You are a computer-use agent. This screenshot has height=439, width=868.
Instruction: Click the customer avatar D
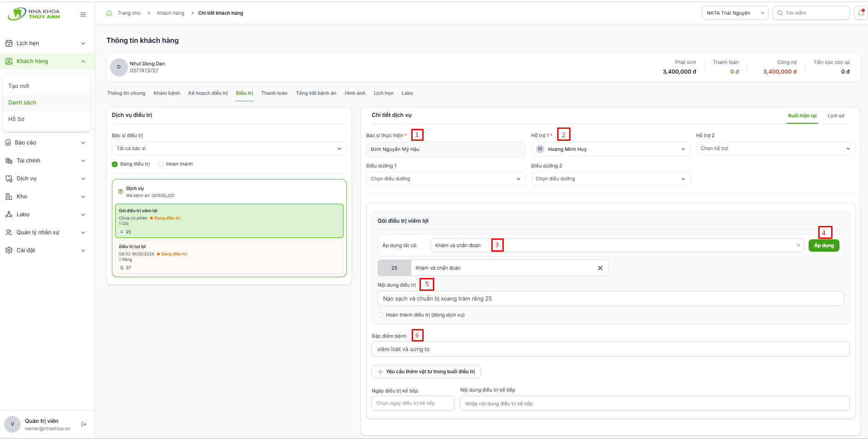tap(119, 67)
